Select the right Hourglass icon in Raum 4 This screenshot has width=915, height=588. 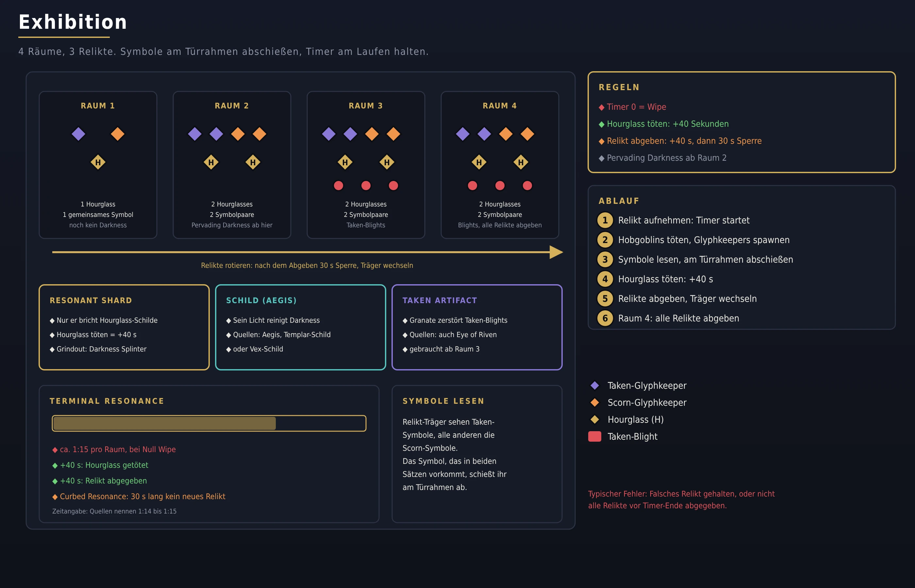[x=521, y=162]
